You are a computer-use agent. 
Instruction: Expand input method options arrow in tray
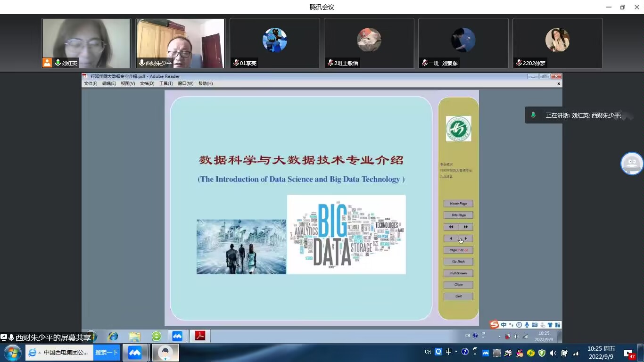[x=456, y=352]
